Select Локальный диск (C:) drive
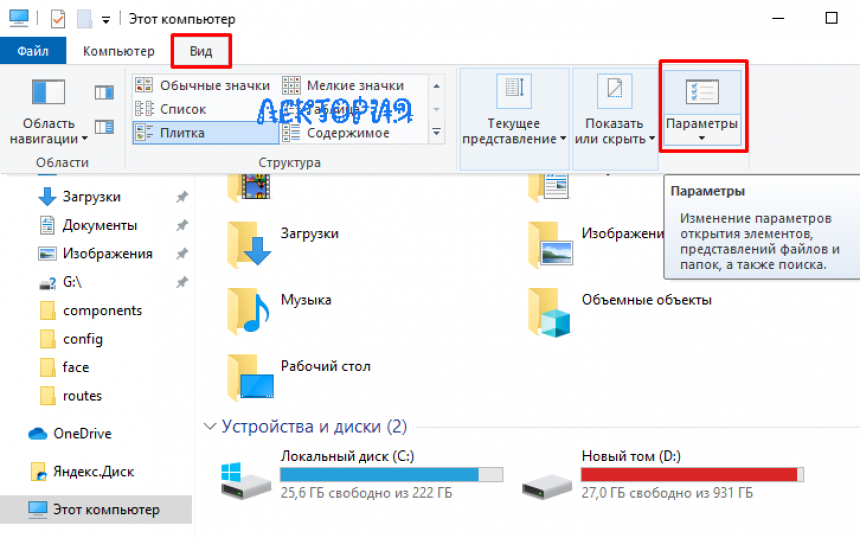The height and width of the screenshot is (538, 860). [x=362, y=475]
